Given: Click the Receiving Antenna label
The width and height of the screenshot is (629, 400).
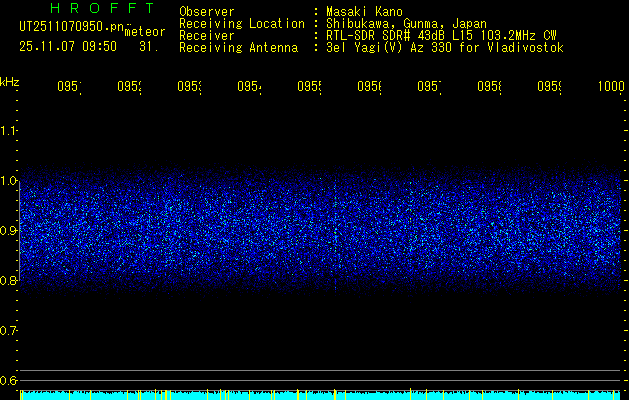Looking at the screenshot, I should point(239,48).
